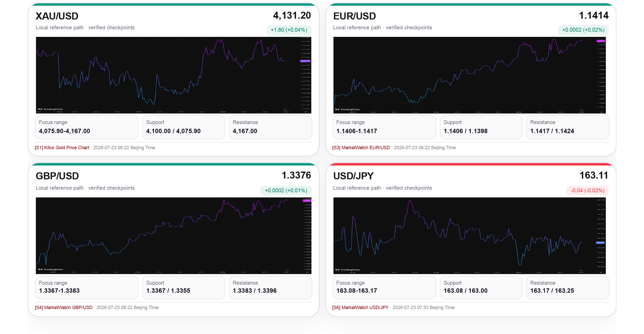Click the TradingView logo in EUR/USD chart
This screenshot has height=334, width=644.
pyautogui.click(x=347, y=110)
